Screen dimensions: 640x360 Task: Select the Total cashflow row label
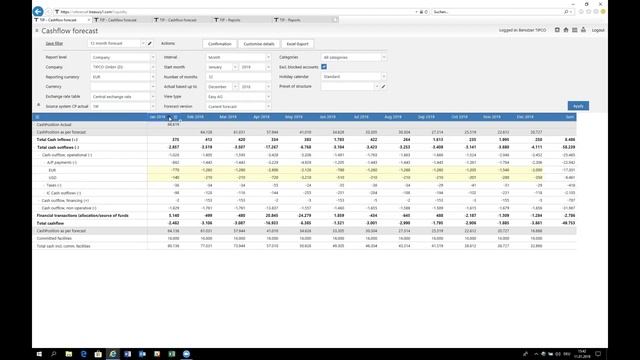coord(50,223)
